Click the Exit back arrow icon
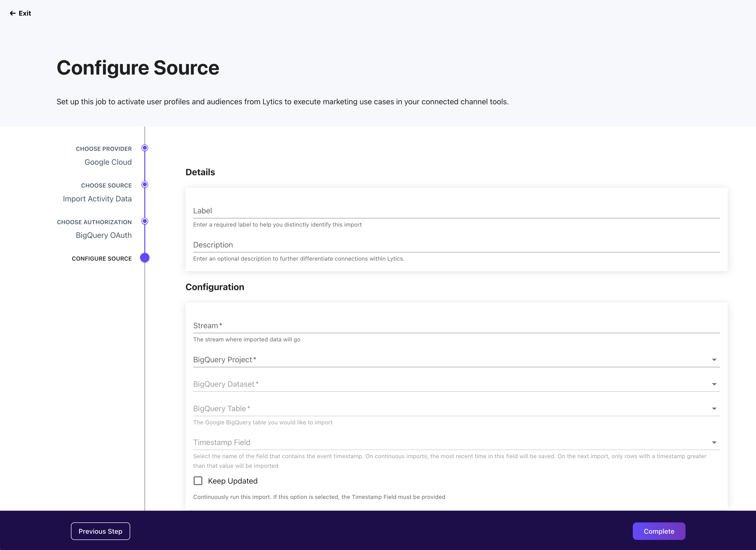The height and width of the screenshot is (550, 756). (13, 13)
